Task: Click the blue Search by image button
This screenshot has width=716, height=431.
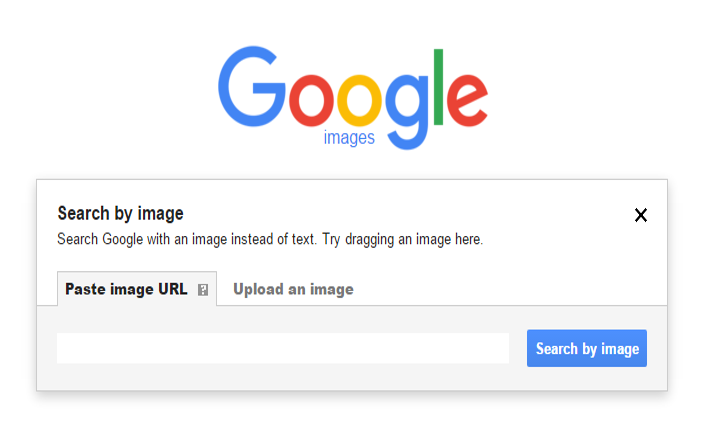Action: [x=587, y=348]
